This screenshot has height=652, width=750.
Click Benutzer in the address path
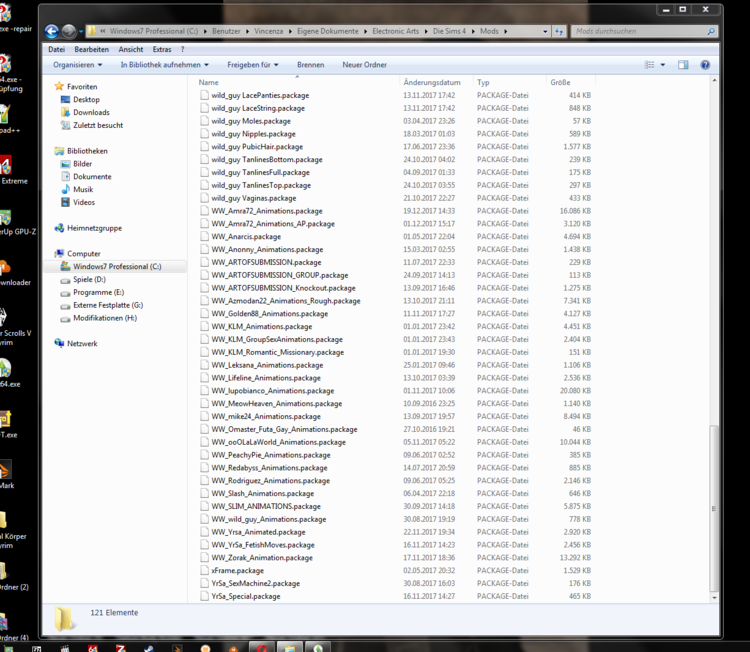pos(226,31)
